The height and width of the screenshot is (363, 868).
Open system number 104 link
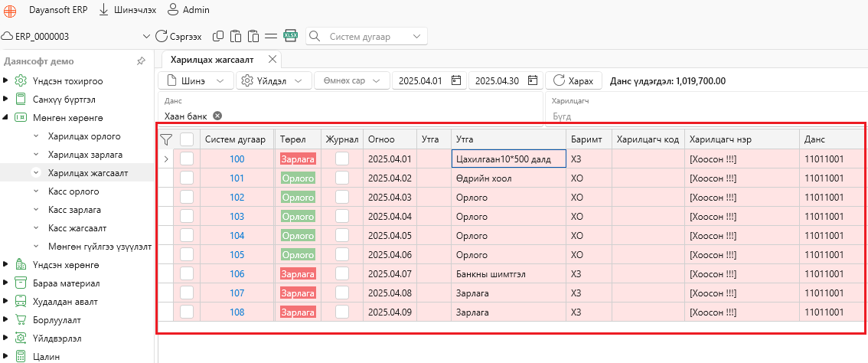(237, 236)
